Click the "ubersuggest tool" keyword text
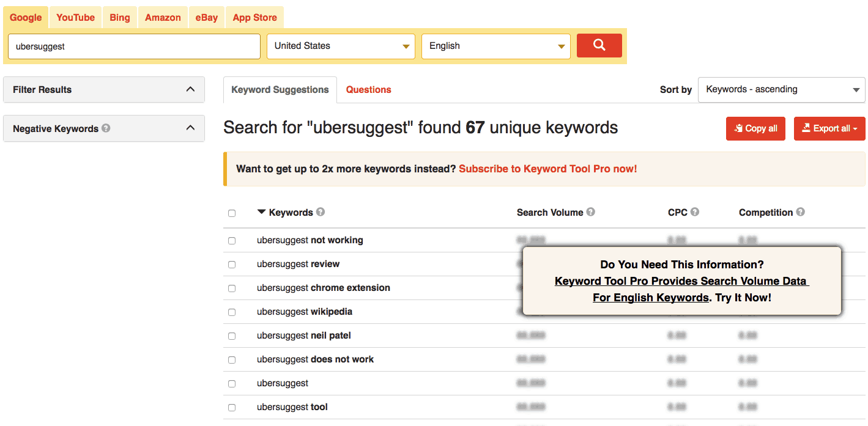Viewport: 868px width, 426px height. click(292, 407)
